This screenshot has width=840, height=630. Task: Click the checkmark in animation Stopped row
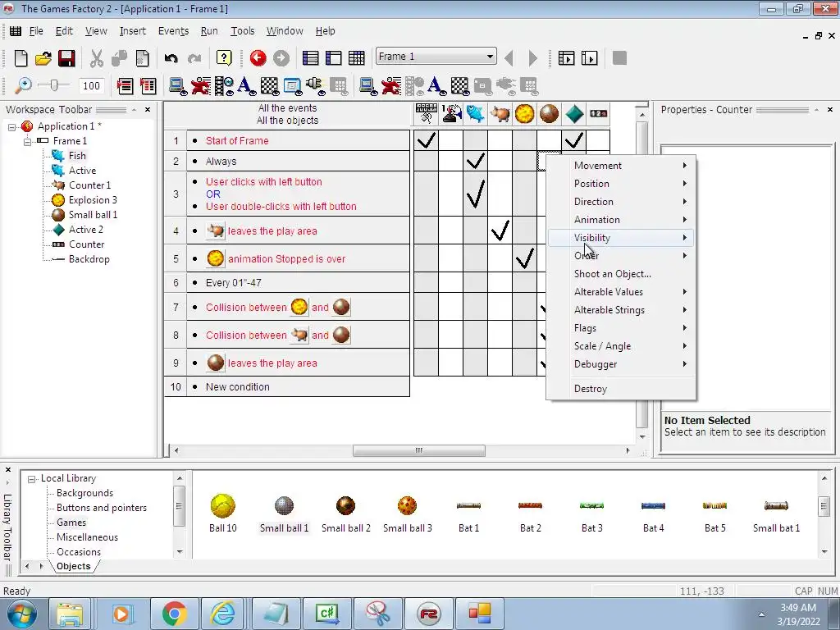pyautogui.click(x=524, y=258)
